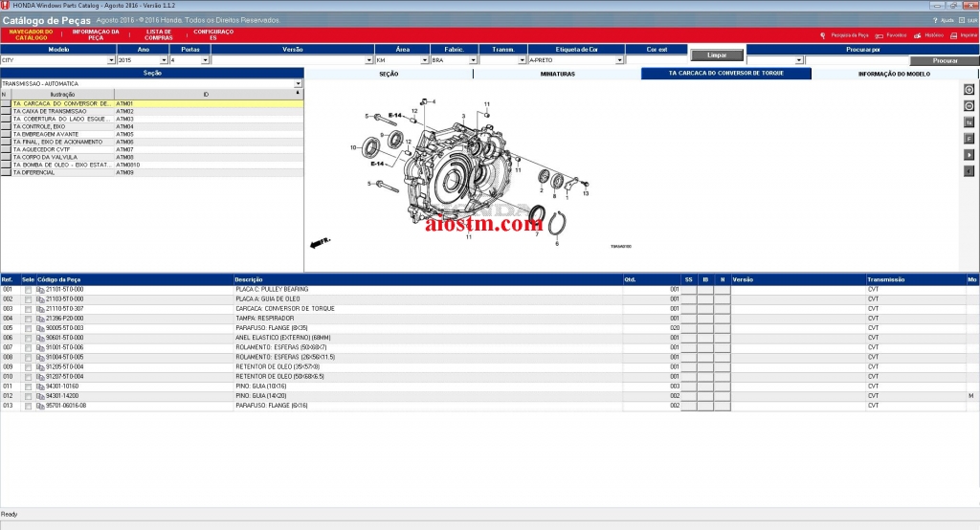Check the box for part 21110-5T0-307
980x530 pixels.
[x=28, y=309]
